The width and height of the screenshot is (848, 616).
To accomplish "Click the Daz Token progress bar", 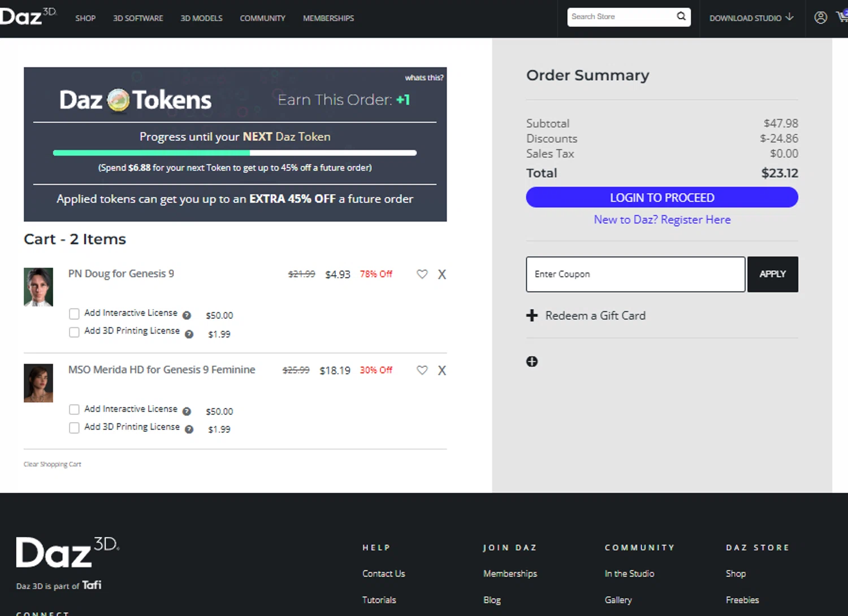I will tap(235, 153).
